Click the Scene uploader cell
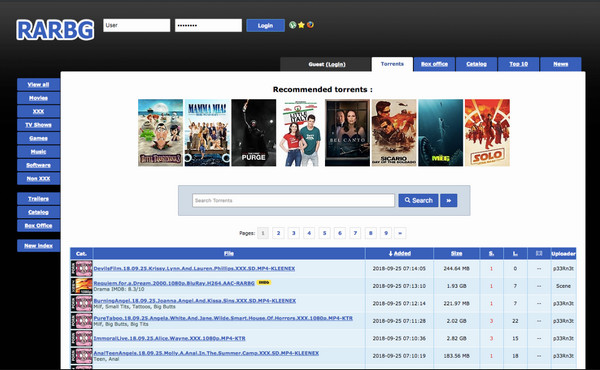 [x=563, y=286]
